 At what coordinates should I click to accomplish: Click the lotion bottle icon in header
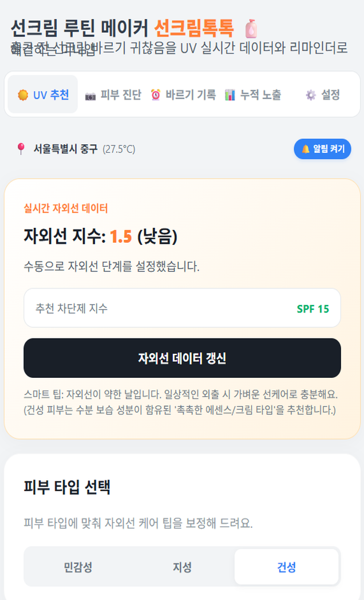pos(251,29)
